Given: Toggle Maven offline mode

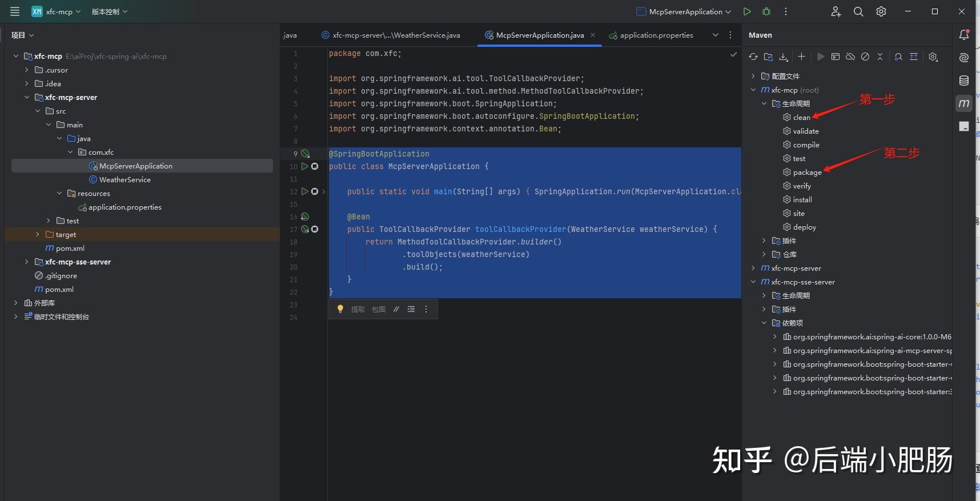Looking at the screenshot, I should click(850, 57).
